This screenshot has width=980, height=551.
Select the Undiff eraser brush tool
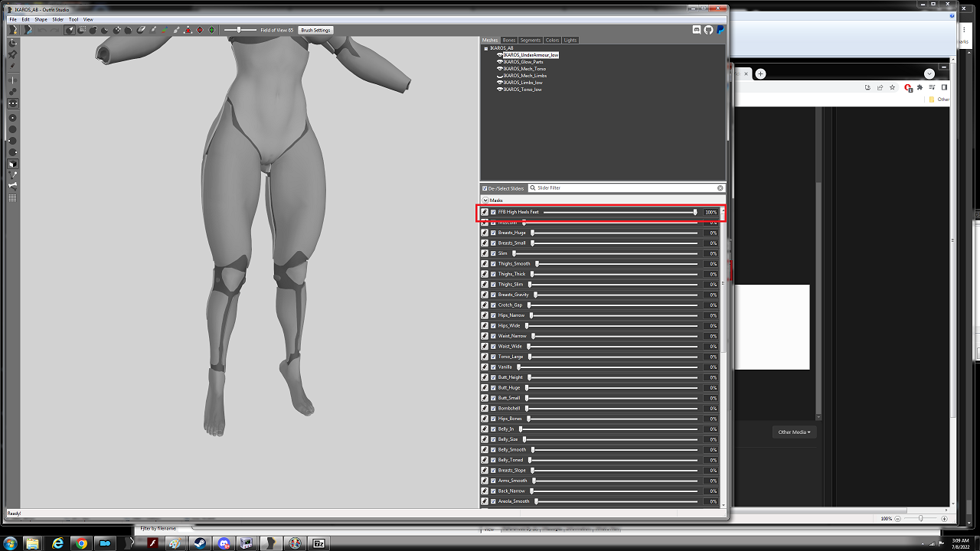pyautogui.click(x=141, y=30)
